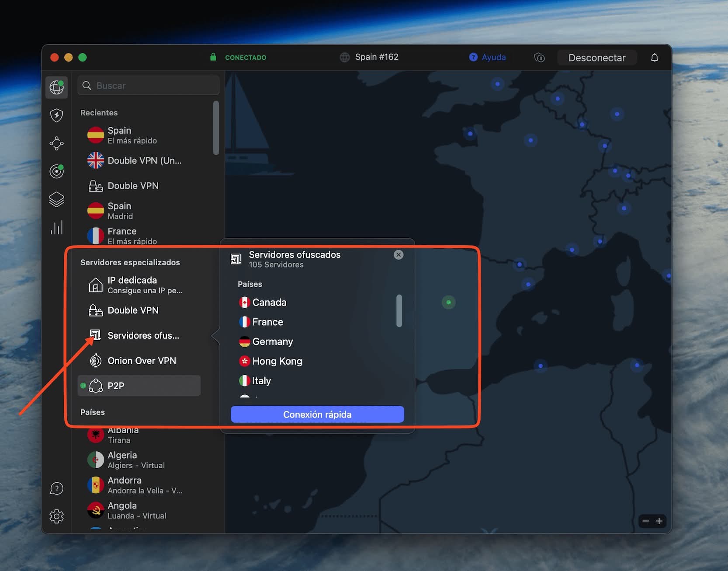The height and width of the screenshot is (571, 728).
Task: Select Onion Over VPN entry
Action: pyautogui.click(x=139, y=361)
